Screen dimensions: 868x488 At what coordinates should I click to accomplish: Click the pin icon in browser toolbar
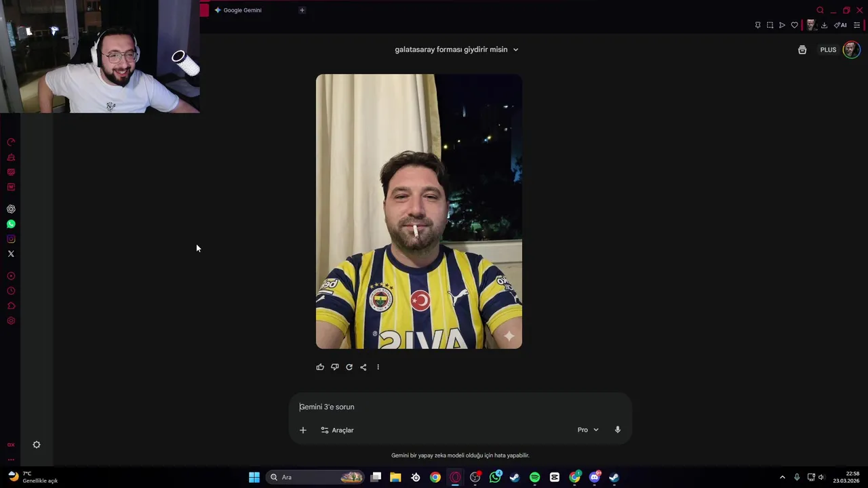coord(757,25)
